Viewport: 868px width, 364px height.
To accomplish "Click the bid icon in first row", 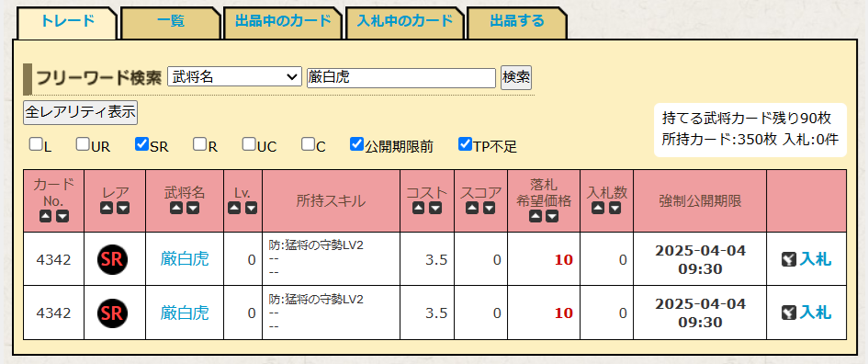I will (x=788, y=258).
